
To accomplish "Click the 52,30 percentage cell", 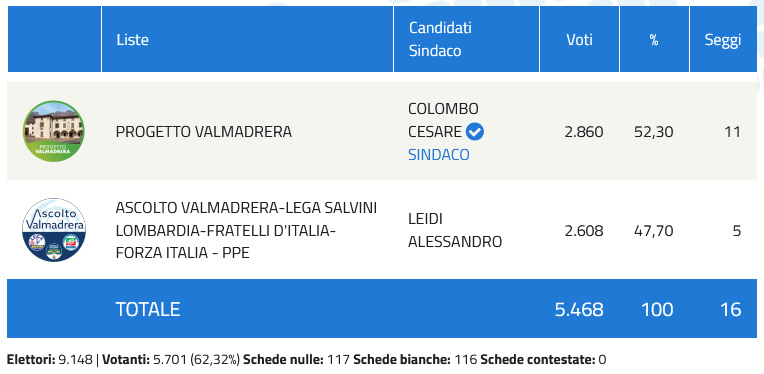I will 653,131.
